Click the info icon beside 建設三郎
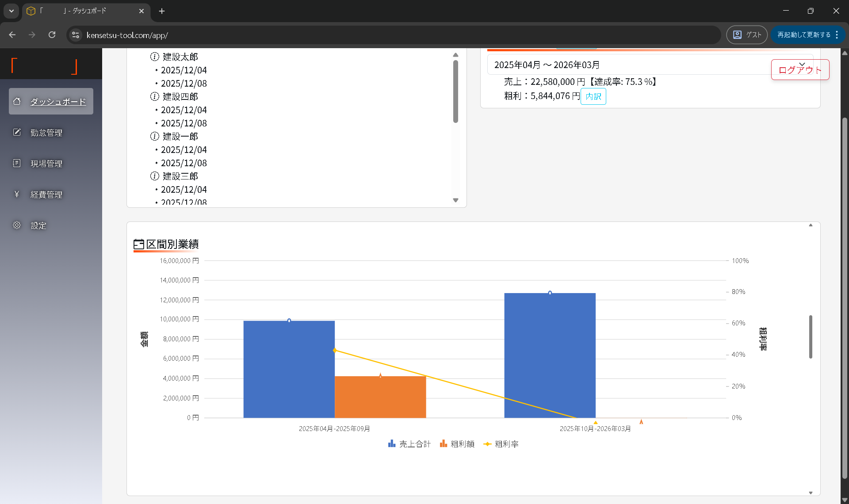This screenshot has width=849, height=504. tap(154, 176)
